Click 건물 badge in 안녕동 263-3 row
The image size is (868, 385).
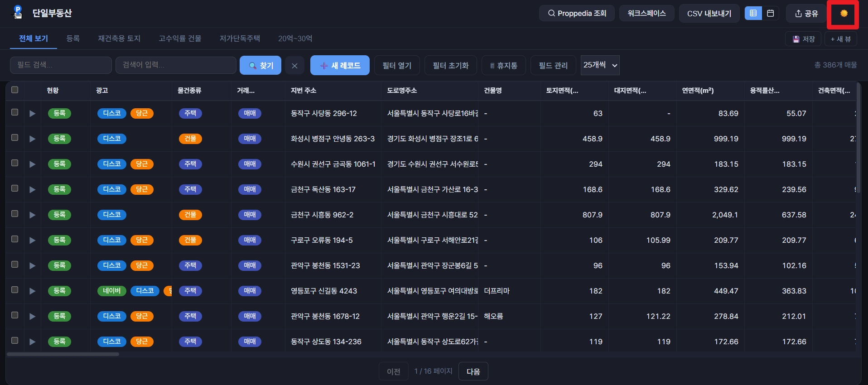click(190, 139)
